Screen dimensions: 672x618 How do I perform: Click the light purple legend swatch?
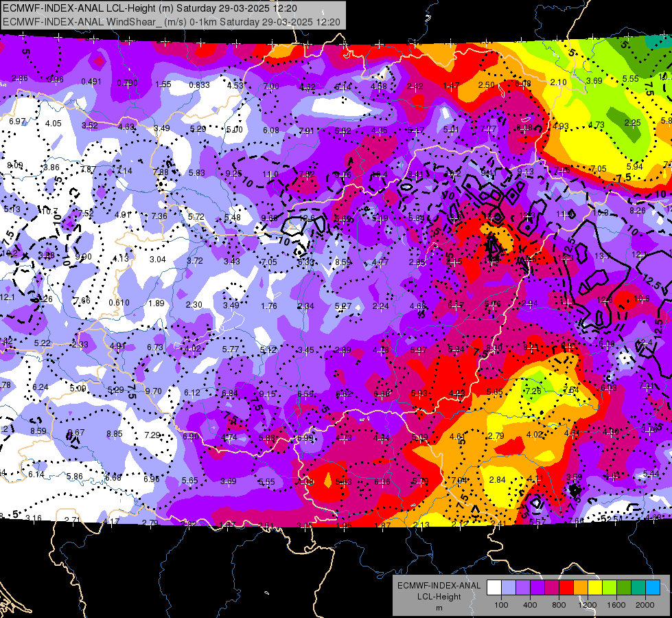point(523,588)
